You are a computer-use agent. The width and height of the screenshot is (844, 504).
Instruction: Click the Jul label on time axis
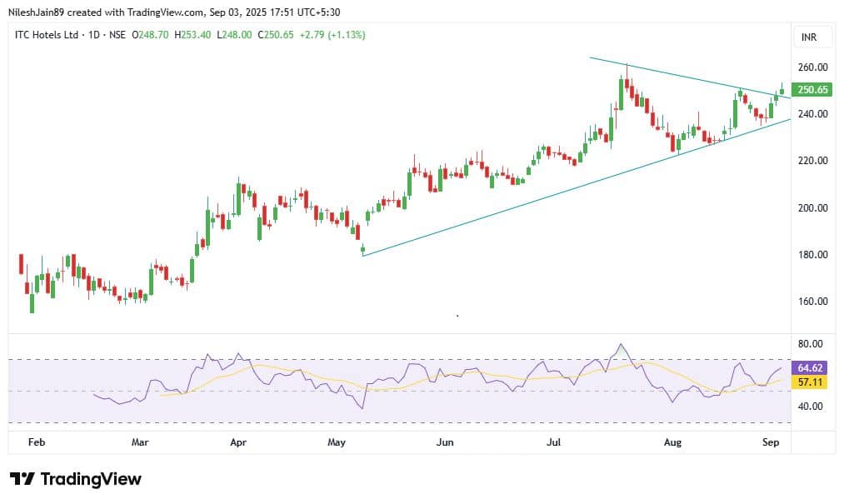coord(553,442)
